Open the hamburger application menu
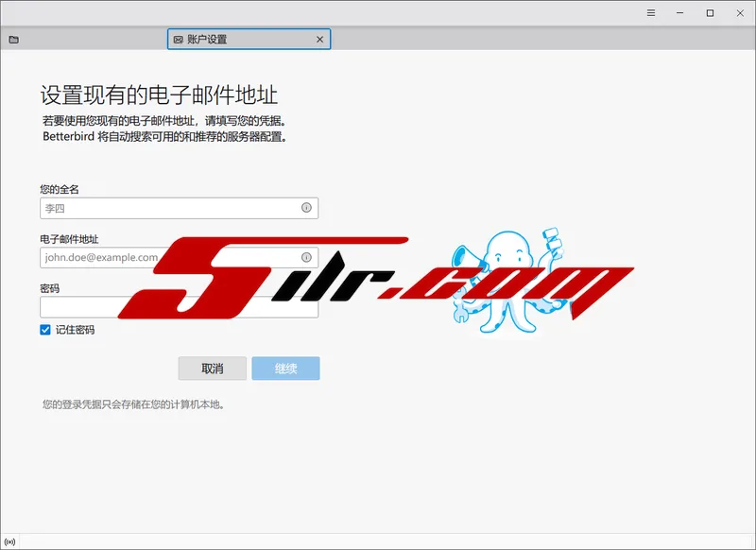The width and height of the screenshot is (756, 550). (651, 13)
